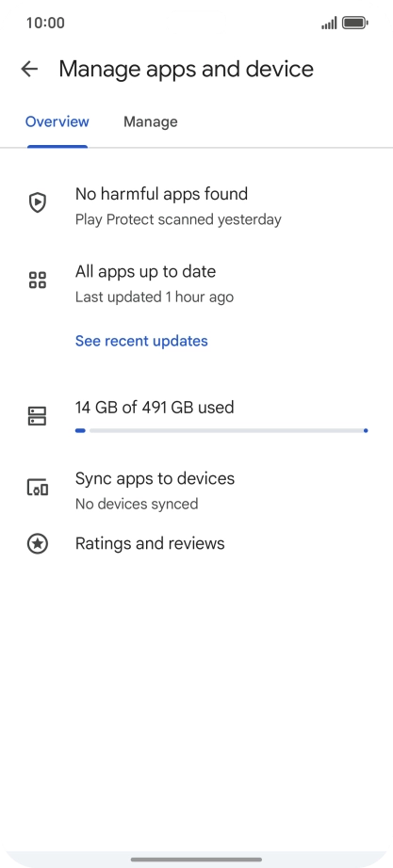This screenshot has height=868, width=393.
Task: Open Sync apps to devices
Action: (x=196, y=490)
